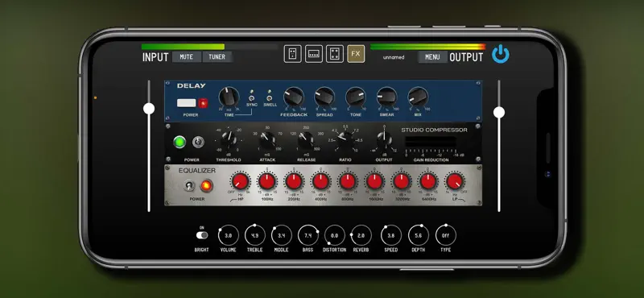Click the compressor OUTPUT knob
The height and width of the screenshot is (298, 644).
pos(384,141)
